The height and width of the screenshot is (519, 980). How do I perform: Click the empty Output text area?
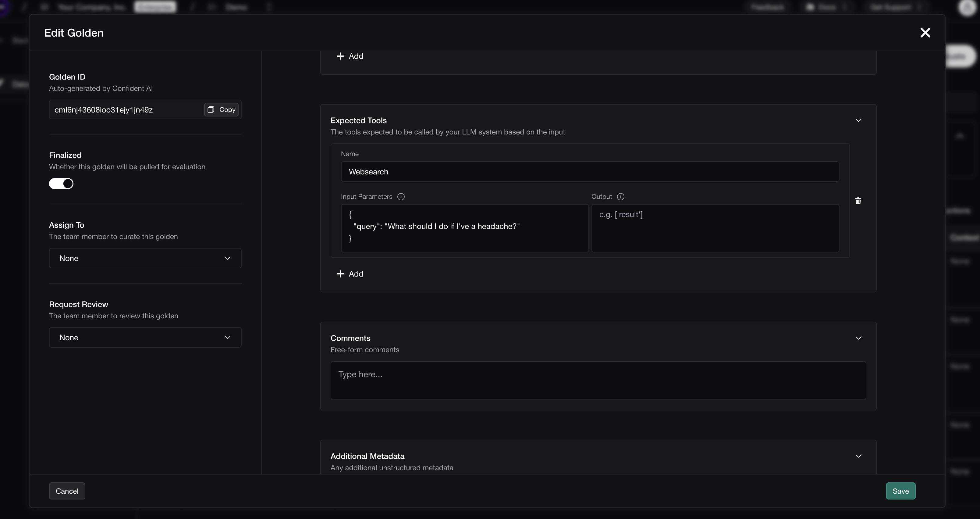[x=715, y=228]
